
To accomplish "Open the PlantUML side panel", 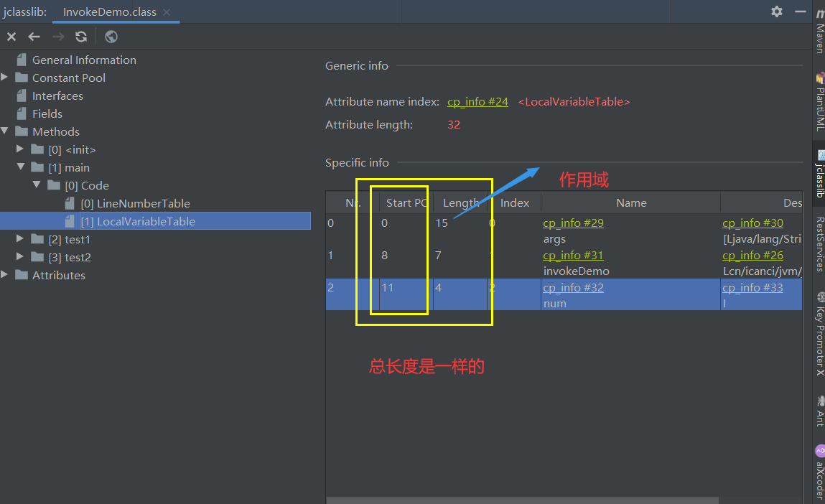I will click(820, 102).
